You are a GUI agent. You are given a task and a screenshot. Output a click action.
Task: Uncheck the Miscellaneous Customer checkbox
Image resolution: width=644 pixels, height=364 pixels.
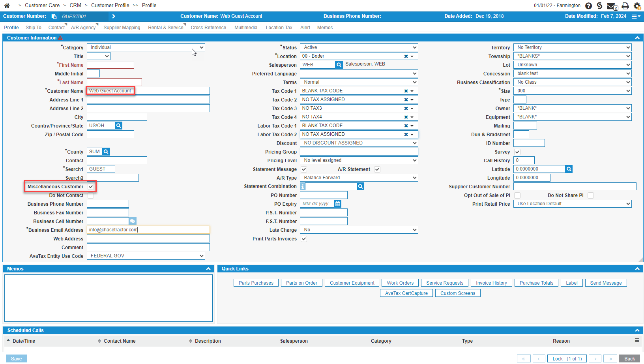[x=91, y=187]
